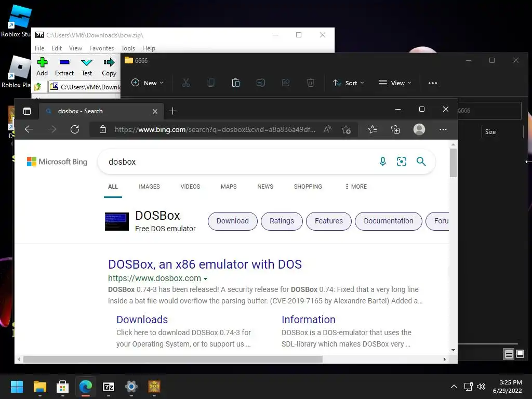Open Edit menu in 7-Zip

click(x=56, y=48)
